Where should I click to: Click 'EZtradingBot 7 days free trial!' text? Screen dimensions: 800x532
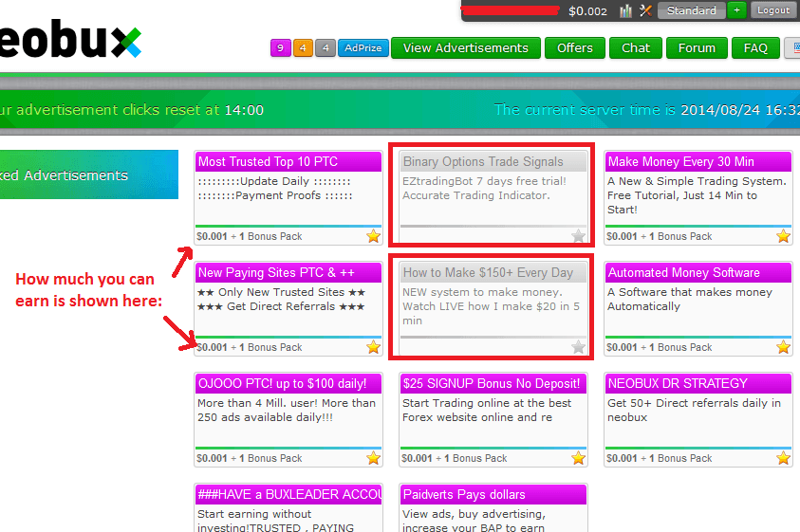point(484,181)
